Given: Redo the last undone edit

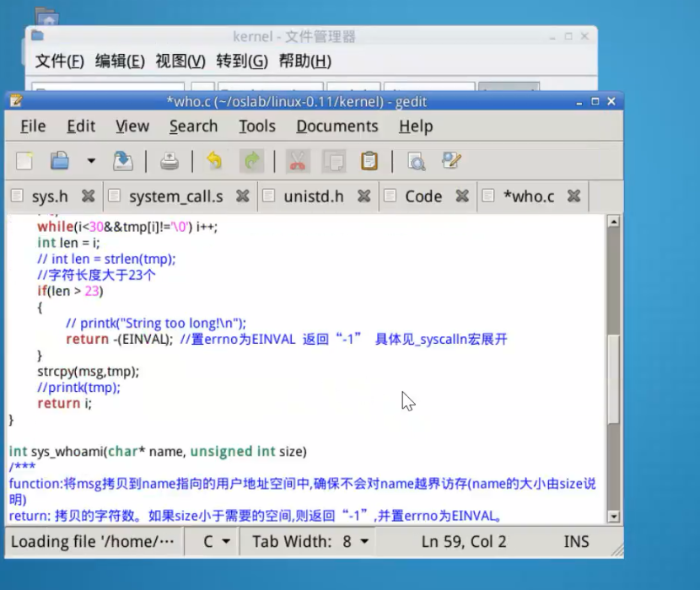Looking at the screenshot, I should pos(250,161).
